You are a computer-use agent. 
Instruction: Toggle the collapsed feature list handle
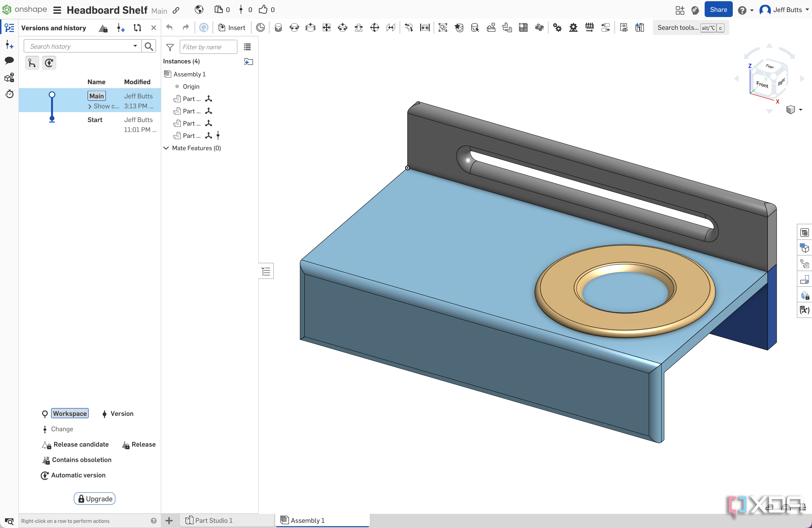[x=266, y=271]
